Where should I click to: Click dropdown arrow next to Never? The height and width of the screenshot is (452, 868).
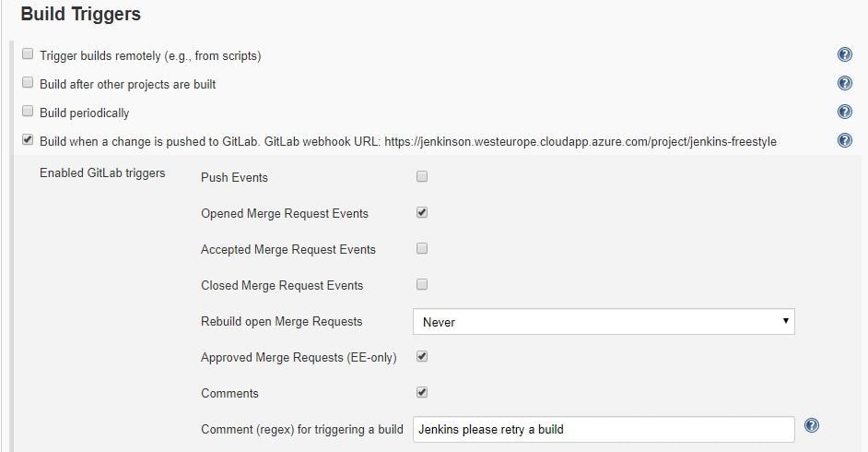(x=785, y=321)
